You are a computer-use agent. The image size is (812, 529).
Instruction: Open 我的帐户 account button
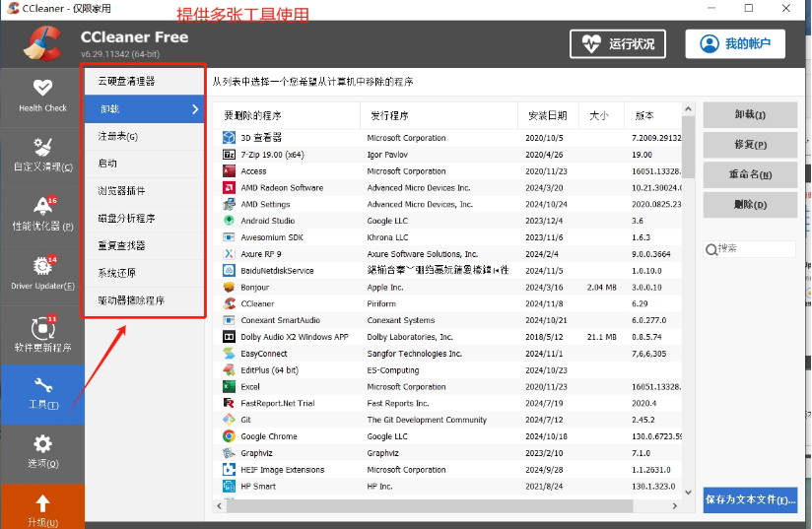[x=742, y=44]
